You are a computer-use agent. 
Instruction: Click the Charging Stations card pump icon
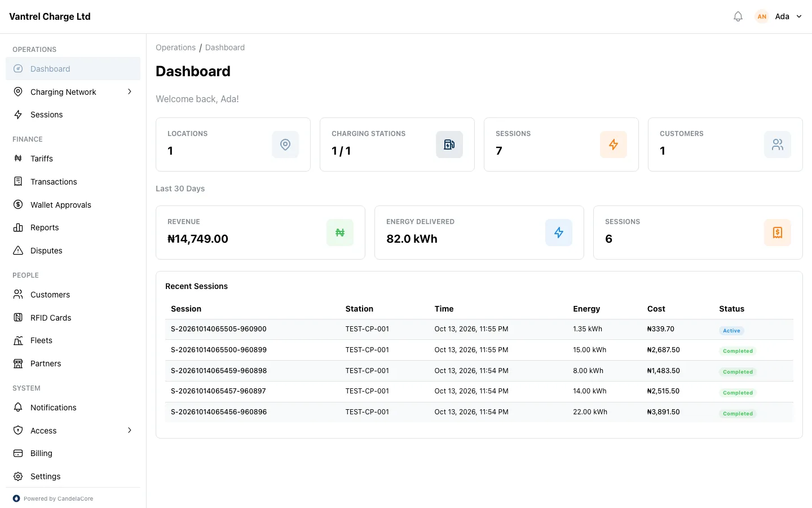tap(449, 144)
